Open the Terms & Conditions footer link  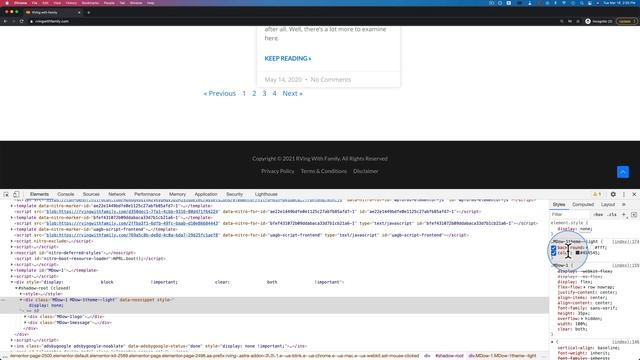(324, 171)
